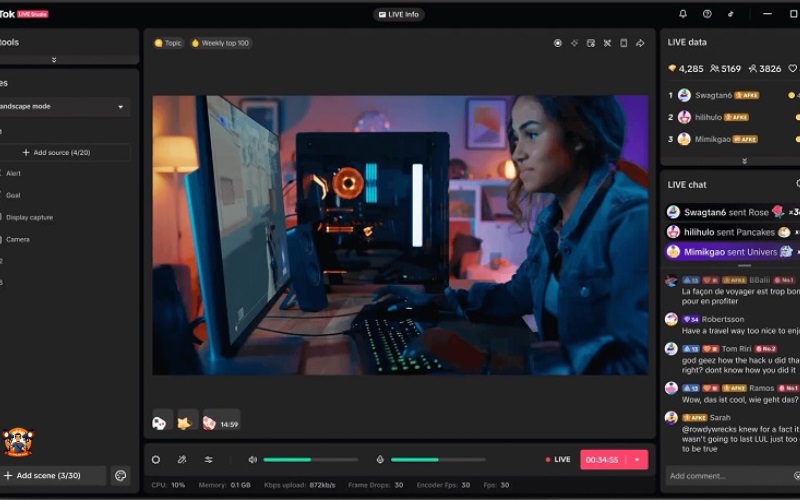Adjust the microphone volume slider
Viewport: 800px width, 500px height.
(438, 460)
